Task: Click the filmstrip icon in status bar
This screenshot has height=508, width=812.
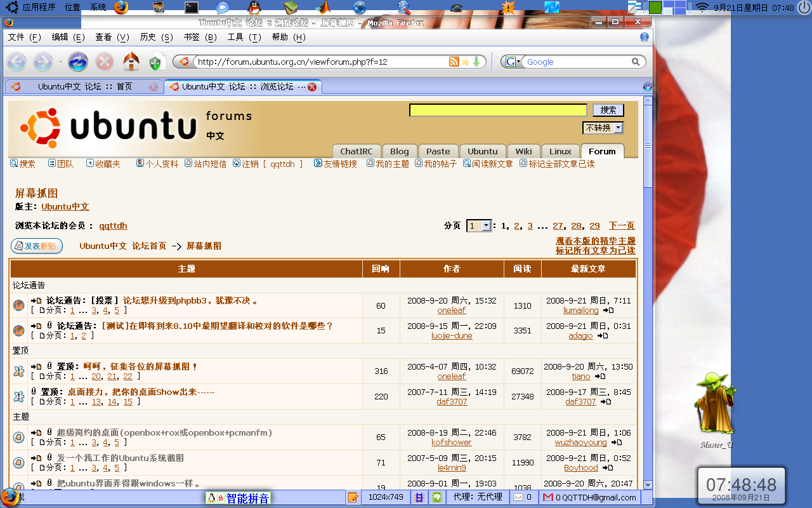Action: pos(419,497)
